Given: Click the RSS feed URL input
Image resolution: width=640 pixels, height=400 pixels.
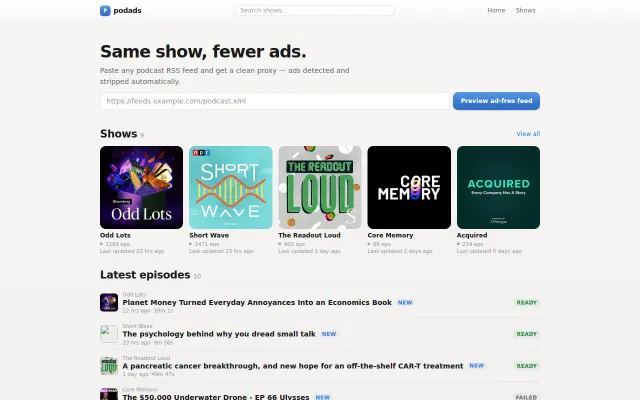Looking at the screenshot, I should [x=275, y=101].
